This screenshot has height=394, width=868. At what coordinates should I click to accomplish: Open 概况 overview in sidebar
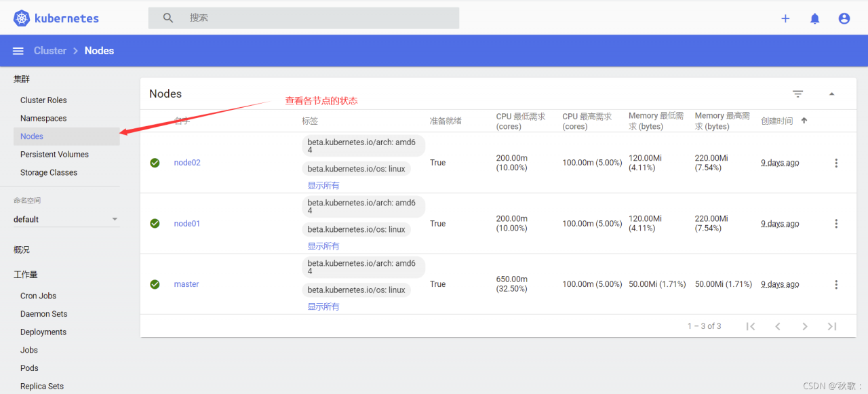point(22,250)
